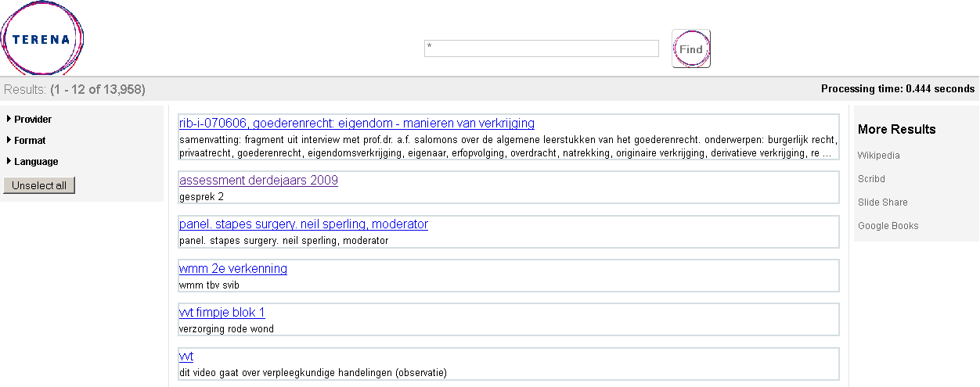Screen dimensions: 980x387
Task: Click the TERENA logo
Action: [x=42, y=39]
